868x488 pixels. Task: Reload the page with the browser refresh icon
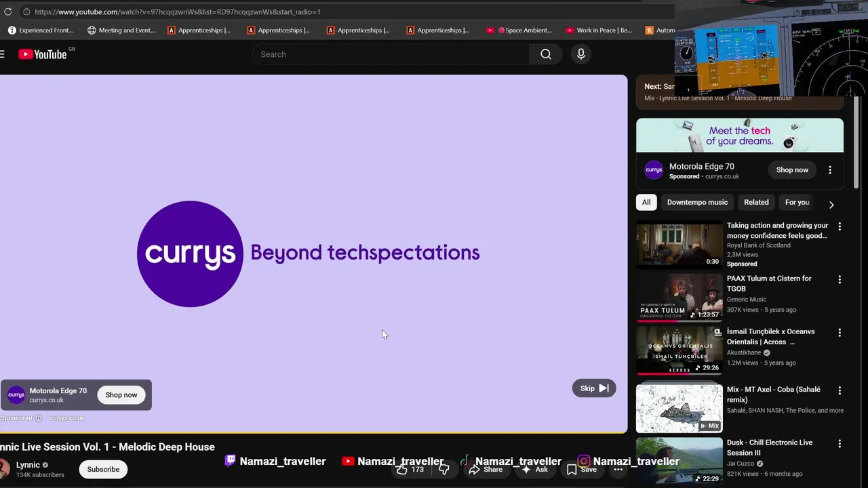7,12
